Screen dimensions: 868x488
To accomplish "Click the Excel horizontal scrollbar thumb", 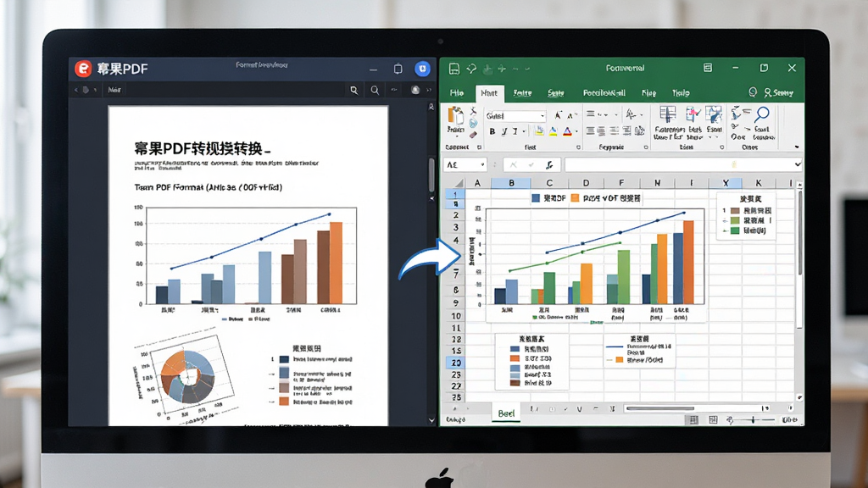I will [x=660, y=408].
